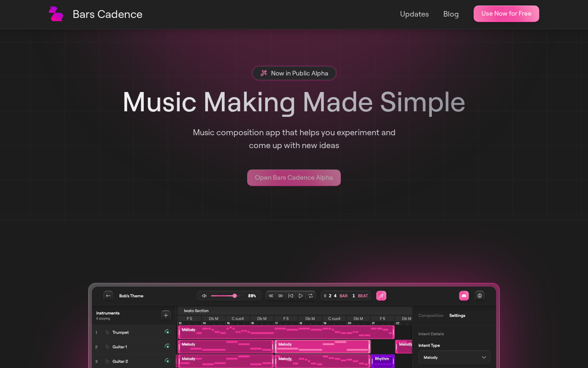Add a new instrument with plus button
This screenshot has height=368, width=588.
click(x=166, y=315)
